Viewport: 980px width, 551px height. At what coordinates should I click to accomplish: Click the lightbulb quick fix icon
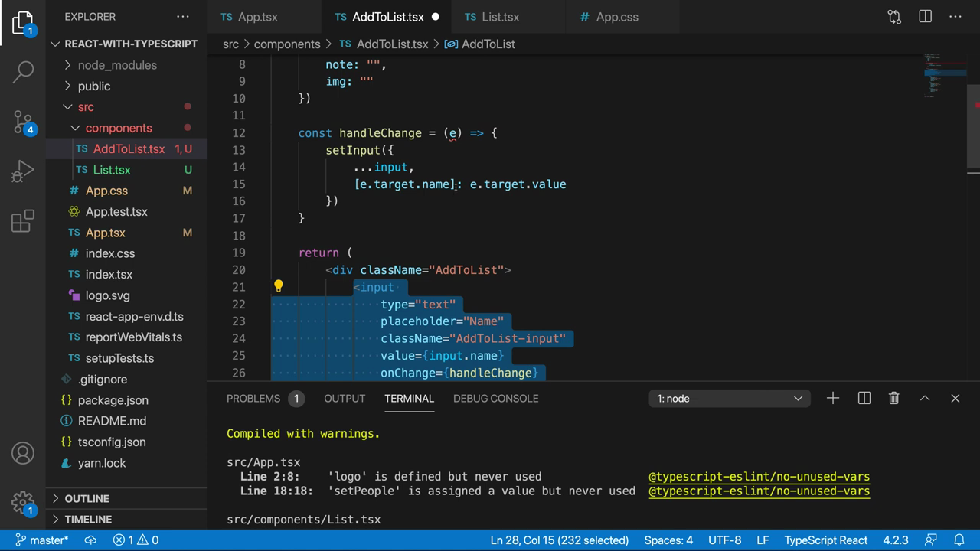tap(279, 286)
